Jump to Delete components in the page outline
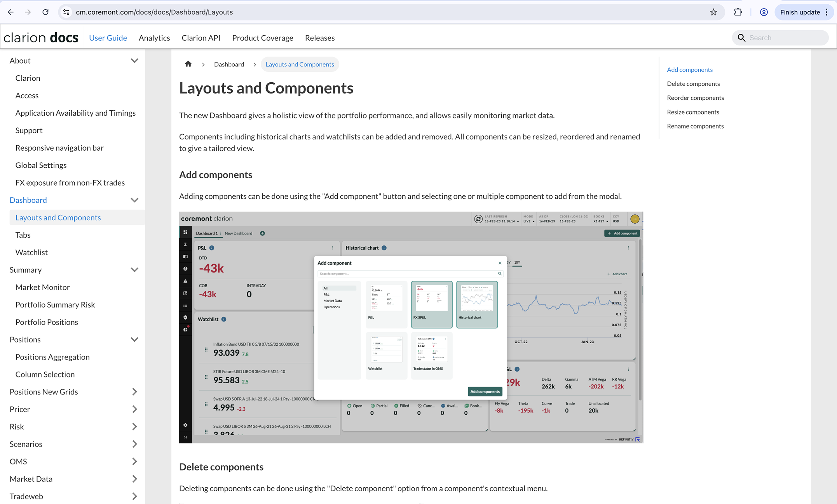 [x=693, y=83]
